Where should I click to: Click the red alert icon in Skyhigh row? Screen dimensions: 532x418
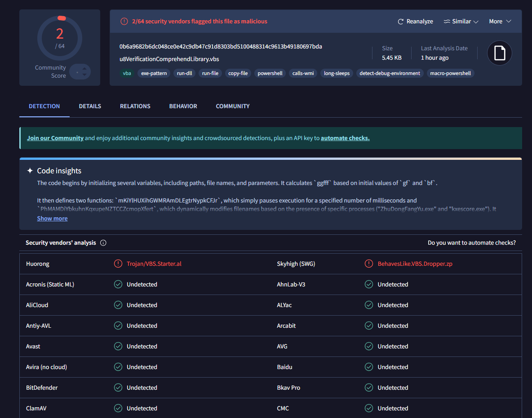pos(369,264)
